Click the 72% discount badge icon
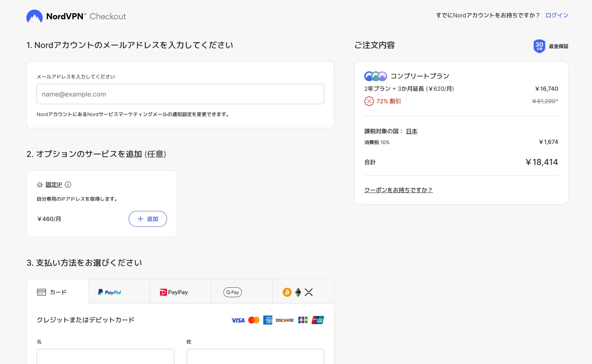Viewport: 592px width, 364px height. 369,101
